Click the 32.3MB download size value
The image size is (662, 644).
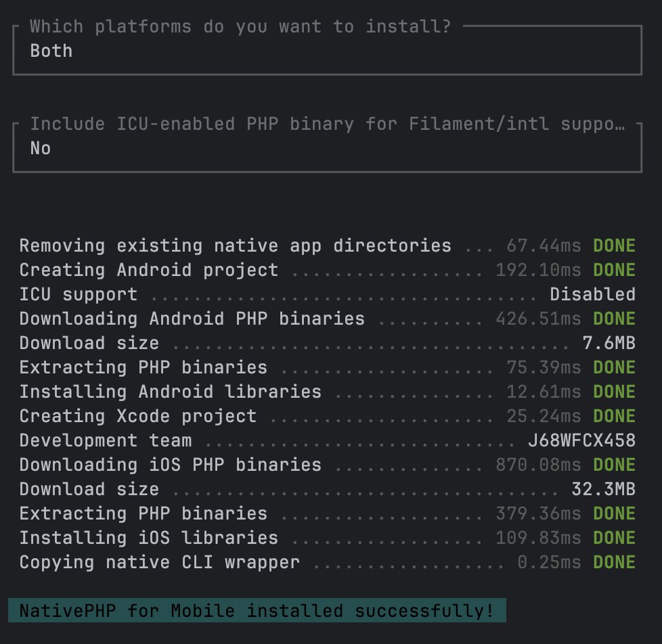pos(603,489)
